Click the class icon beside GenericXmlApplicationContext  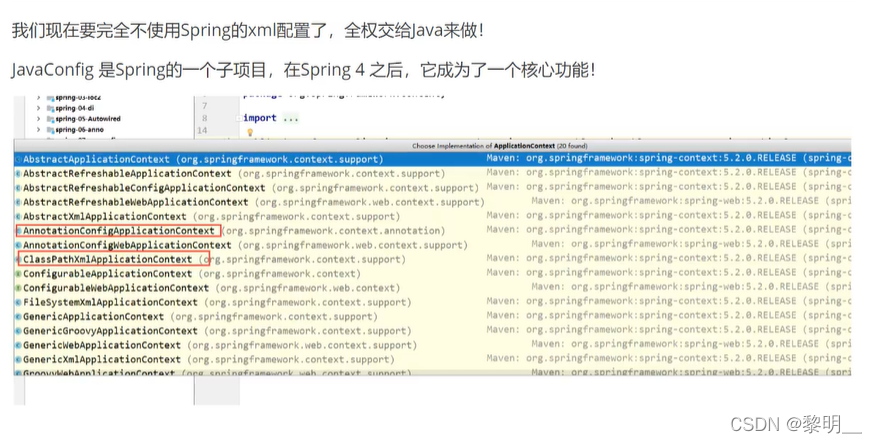(18, 360)
